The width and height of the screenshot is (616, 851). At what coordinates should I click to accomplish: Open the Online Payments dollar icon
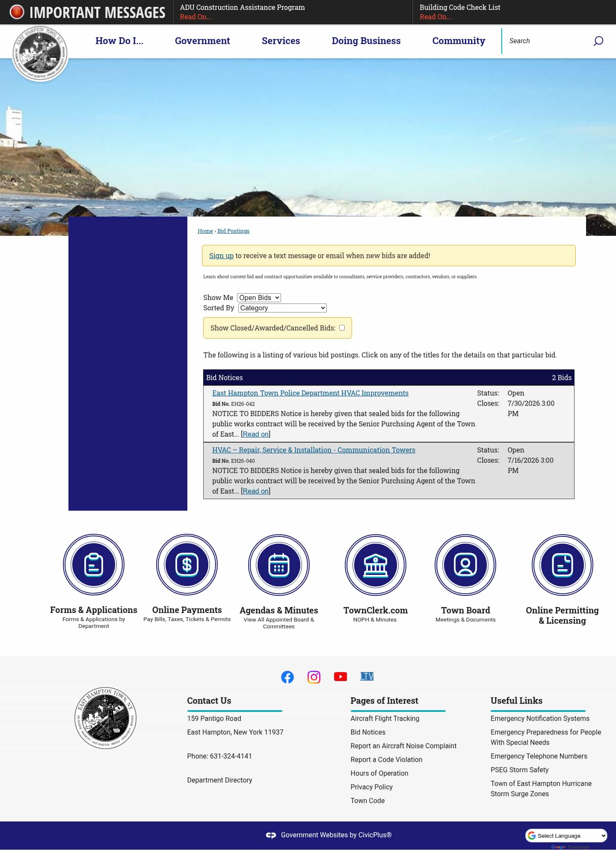pyautogui.click(x=187, y=565)
